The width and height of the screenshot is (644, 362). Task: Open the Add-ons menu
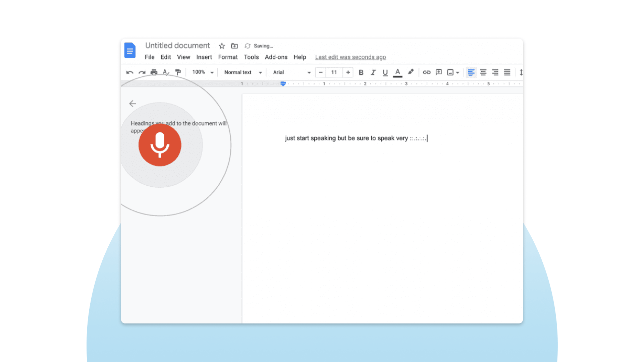[x=276, y=57]
